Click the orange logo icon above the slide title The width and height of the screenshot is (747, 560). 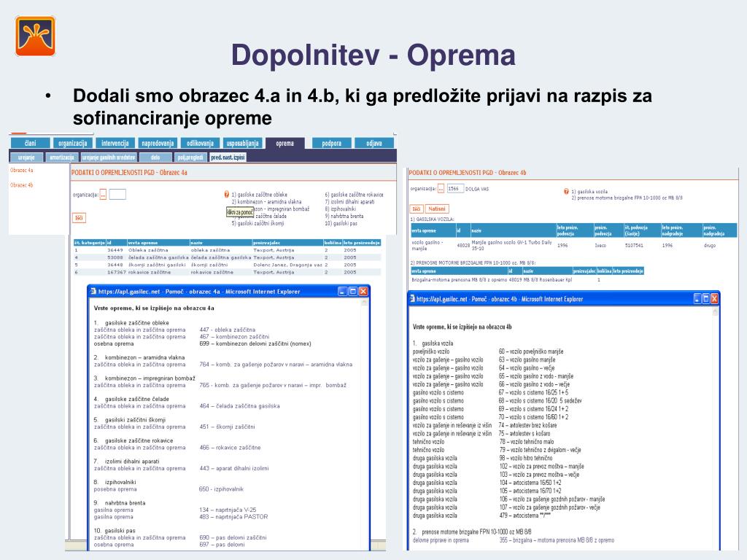point(35,36)
